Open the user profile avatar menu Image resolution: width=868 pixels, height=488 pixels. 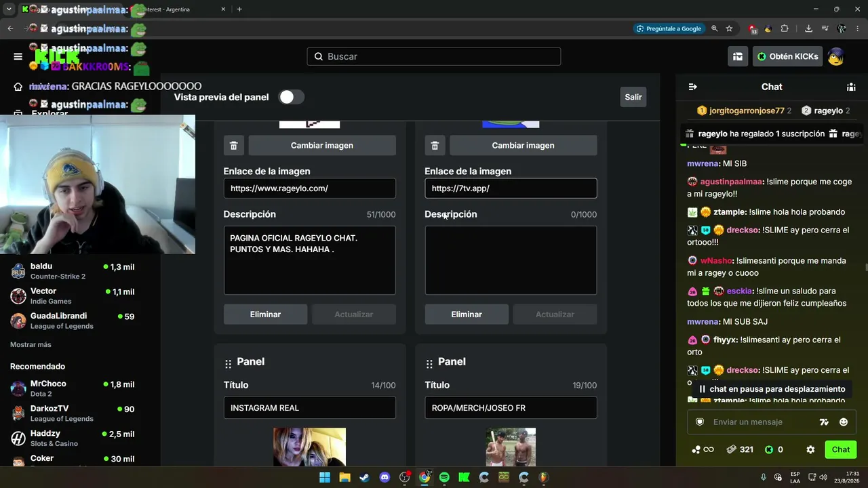835,56
